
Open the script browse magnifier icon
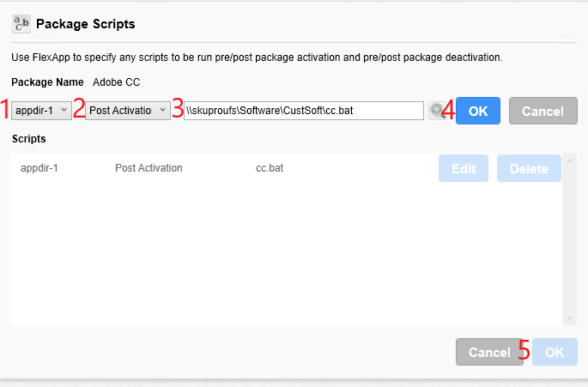pyautogui.click(x=437, y=111)
